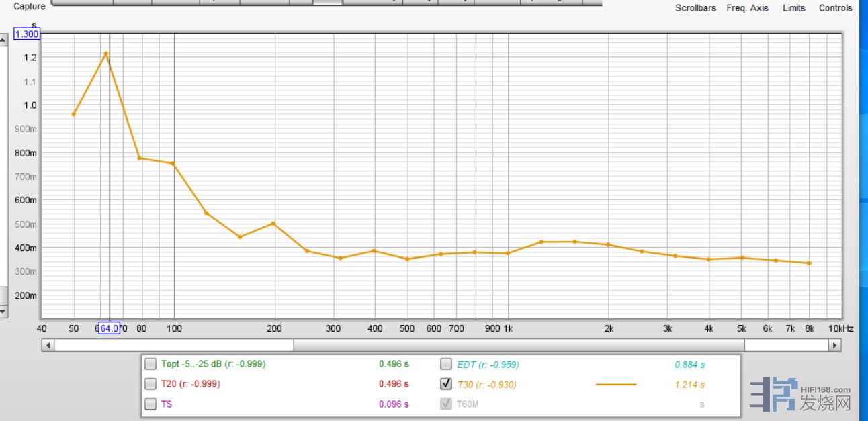Click the horizontal scrollbar right arrow
The image size is (868, 421).
tap(834, 345)
